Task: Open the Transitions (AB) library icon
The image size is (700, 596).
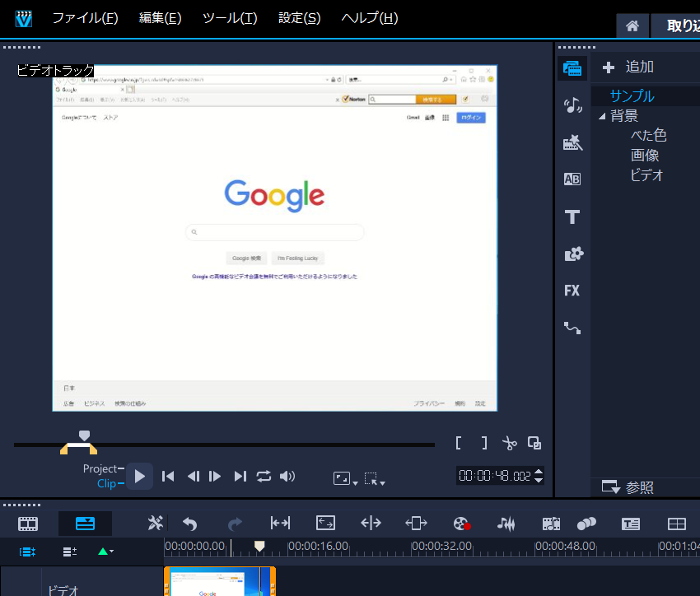Action: [x=572, y=179]
